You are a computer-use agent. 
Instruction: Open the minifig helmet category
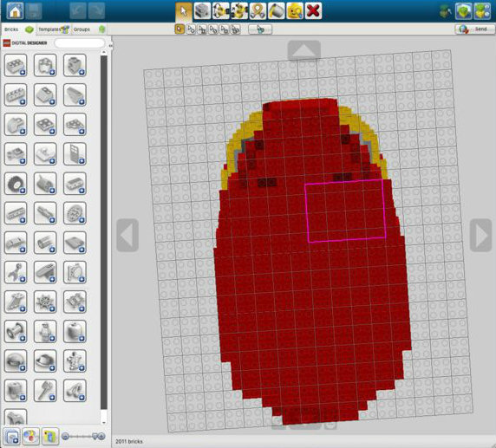[x=16, y=361]
